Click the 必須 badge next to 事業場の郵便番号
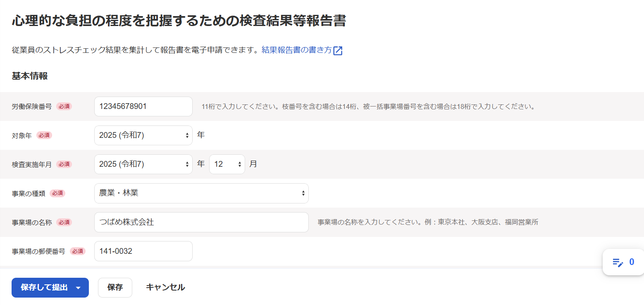Viewport: 644px width, 305px height. [x=78, y=251]
